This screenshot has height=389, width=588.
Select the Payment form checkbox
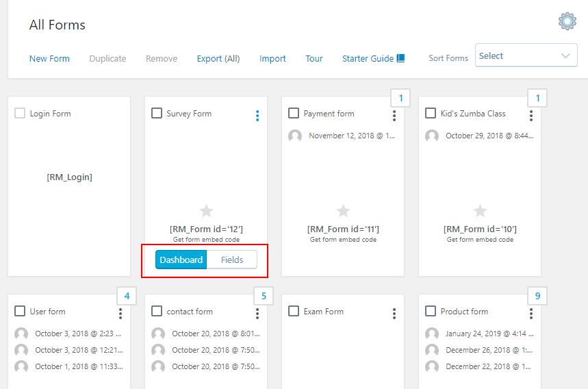click(x=294, y=113)
